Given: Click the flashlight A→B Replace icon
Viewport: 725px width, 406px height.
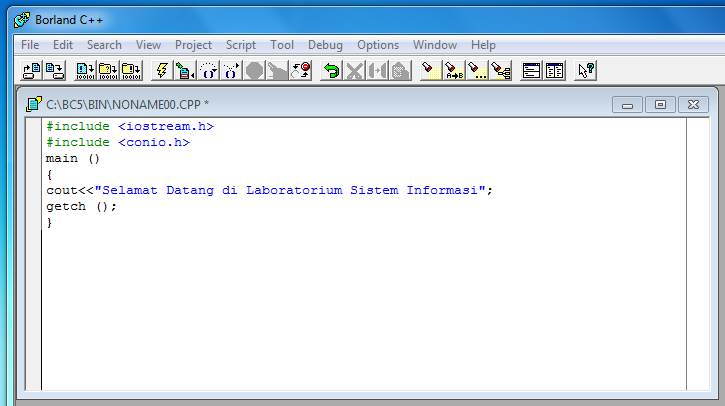Looking at the screenshot, I should (x=454, y=71).
